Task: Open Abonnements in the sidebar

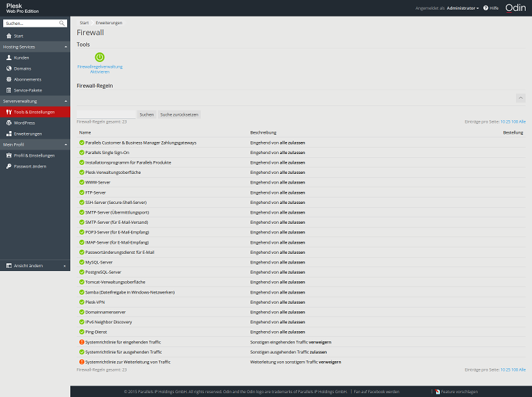Action: [x=35, y=79]
